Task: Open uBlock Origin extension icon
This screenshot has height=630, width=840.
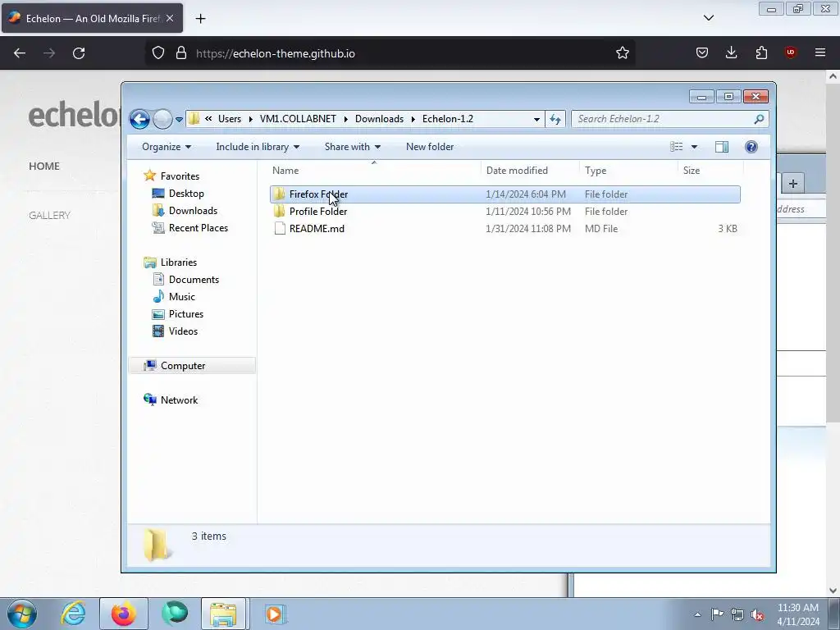Action: (x=790, y=53)
